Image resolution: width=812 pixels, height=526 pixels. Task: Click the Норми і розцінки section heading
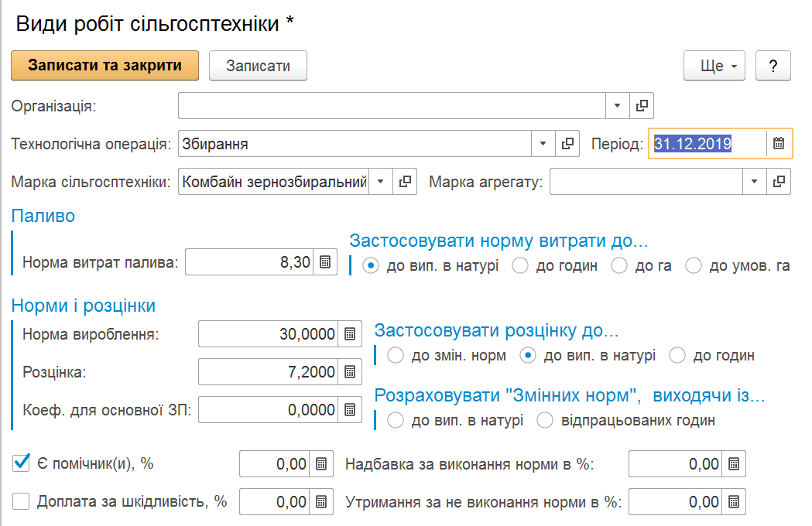pos(84,306)
